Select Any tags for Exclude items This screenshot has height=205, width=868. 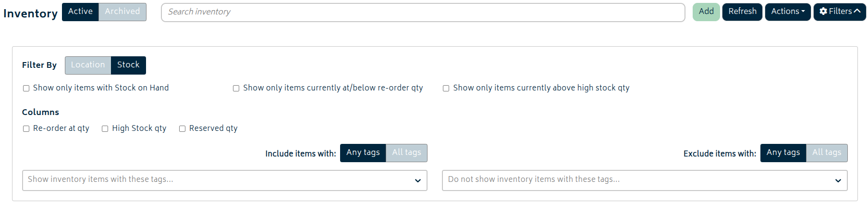coord(783,153)
